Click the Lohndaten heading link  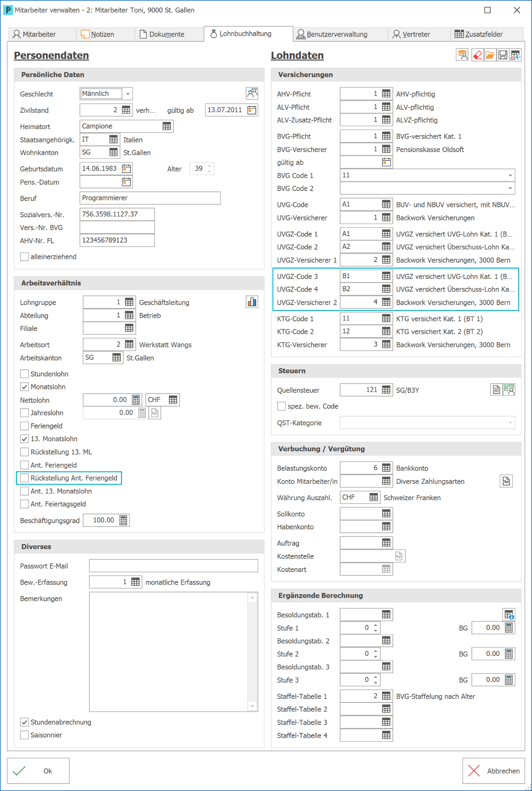(297, 56)
